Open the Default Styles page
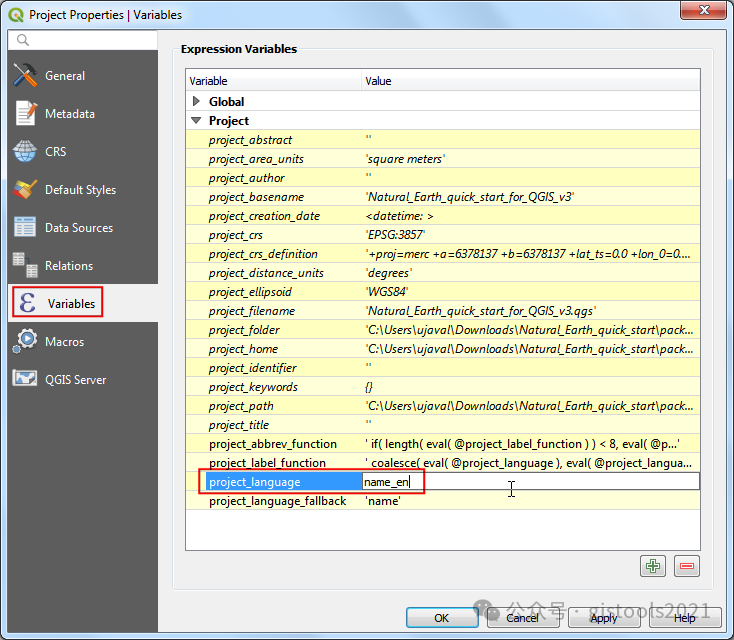The image size is (734, 640). [x=80, y=190]
